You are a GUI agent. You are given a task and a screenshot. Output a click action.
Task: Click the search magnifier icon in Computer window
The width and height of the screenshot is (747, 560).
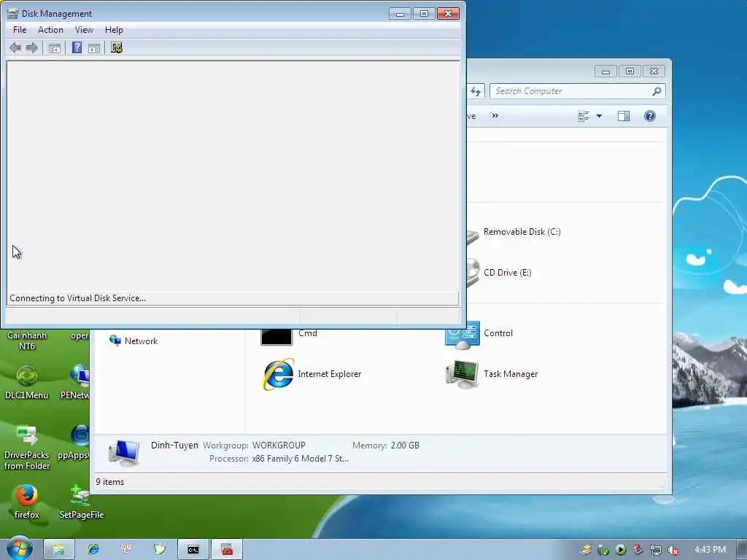coord(657,91)
